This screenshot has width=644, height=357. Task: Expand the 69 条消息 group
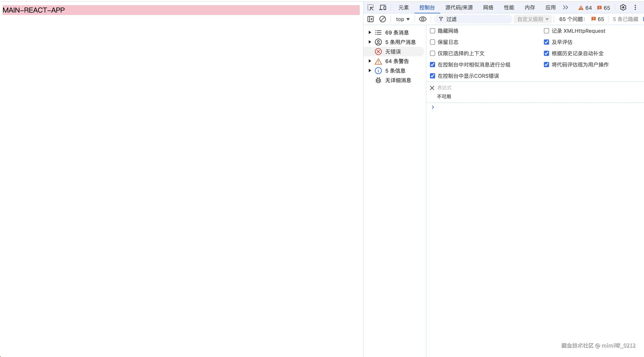(370, 32)
